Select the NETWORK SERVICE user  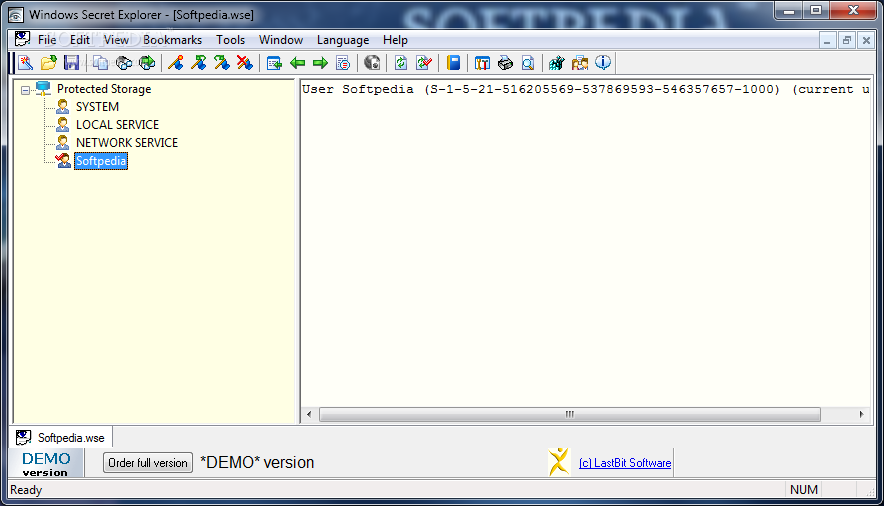pyautogui.click(x=127, y=143)
